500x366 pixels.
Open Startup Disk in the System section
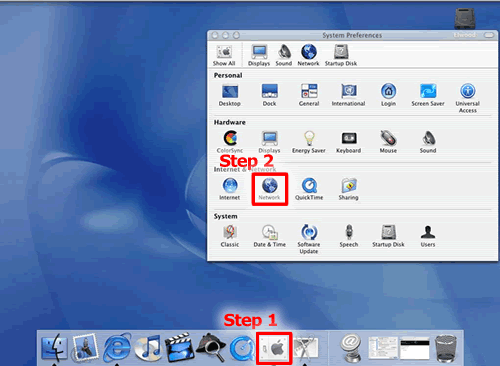click(x=388, y=236)
